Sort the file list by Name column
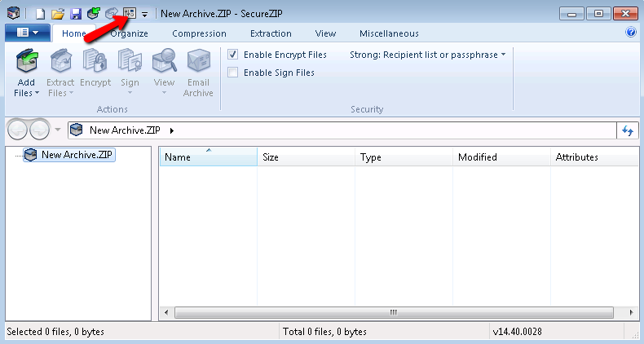The width and height of the screenshot is (644, 344). (207, 157)
